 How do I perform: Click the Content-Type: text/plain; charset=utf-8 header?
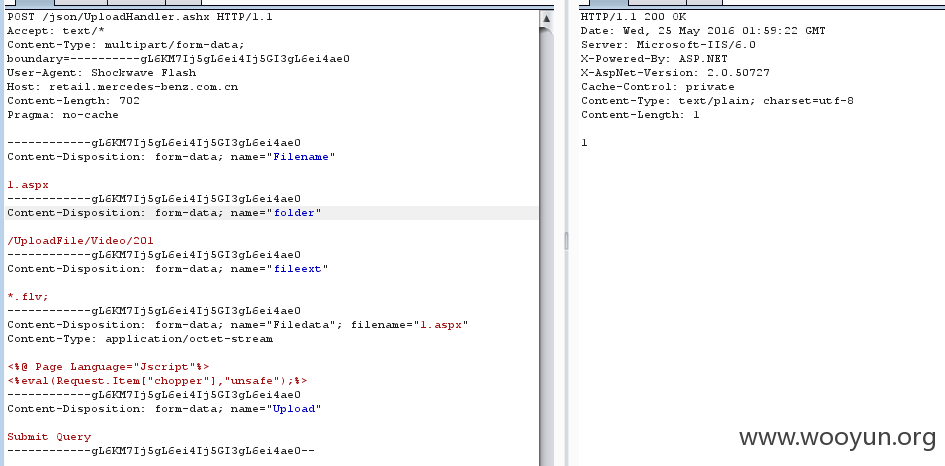[717, 101]
